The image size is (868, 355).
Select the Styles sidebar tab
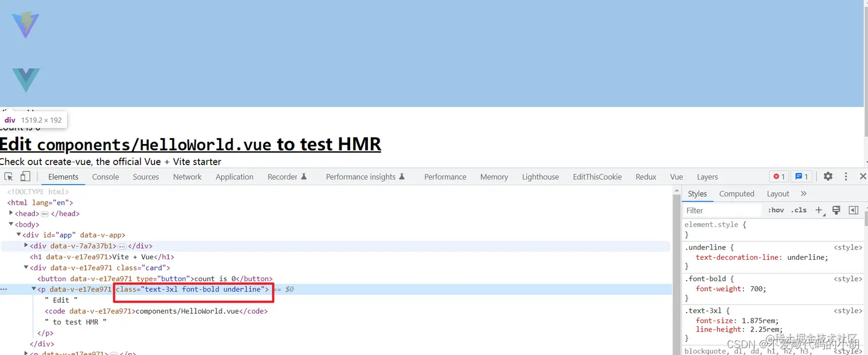click(697, 194)
